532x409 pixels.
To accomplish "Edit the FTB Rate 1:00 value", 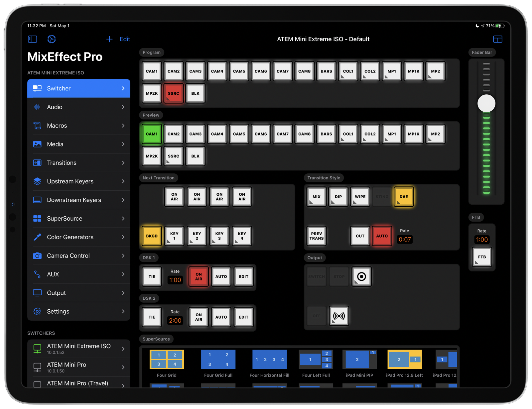I will pos(482,240).
